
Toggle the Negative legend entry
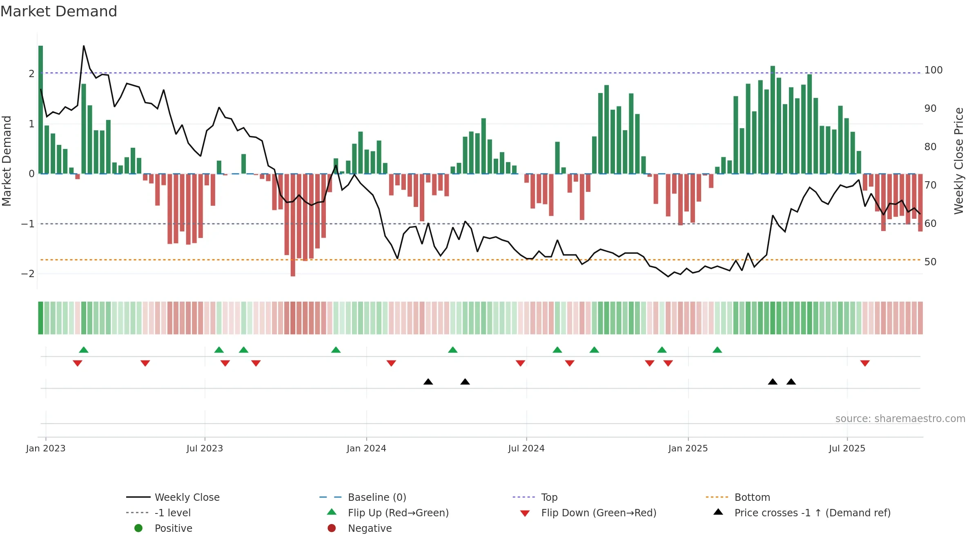(x=360, y=528)
